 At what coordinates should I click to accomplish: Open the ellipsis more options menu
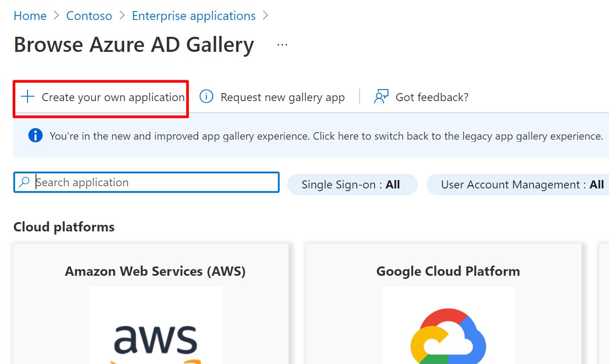pyautogui.click(x=282, y=45)
